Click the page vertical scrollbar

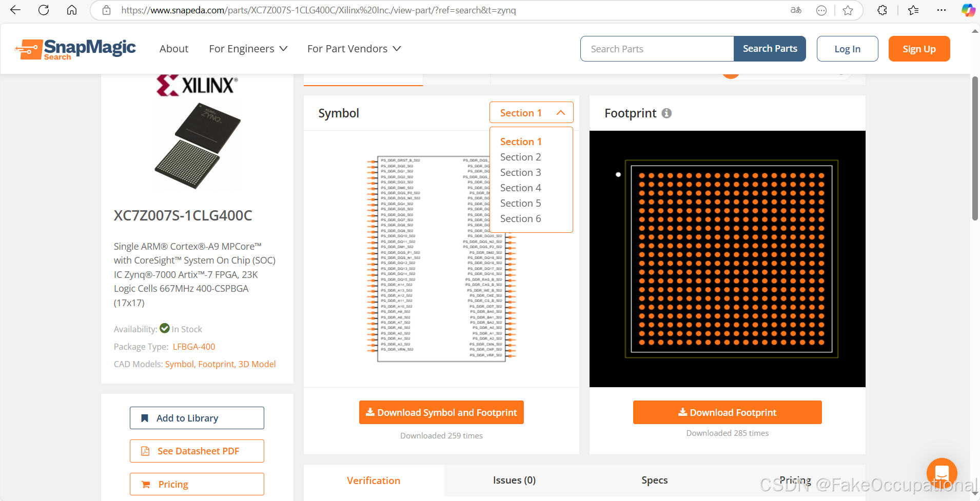point(975,149)
